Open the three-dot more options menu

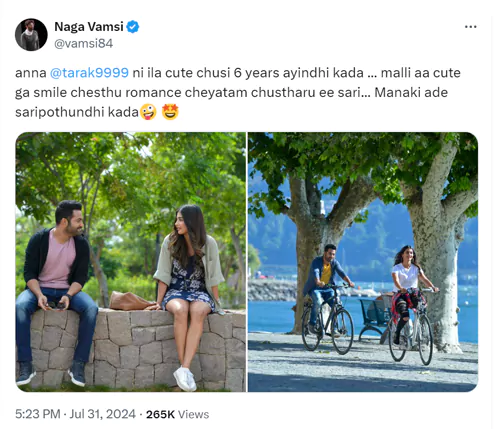(470, 27)
